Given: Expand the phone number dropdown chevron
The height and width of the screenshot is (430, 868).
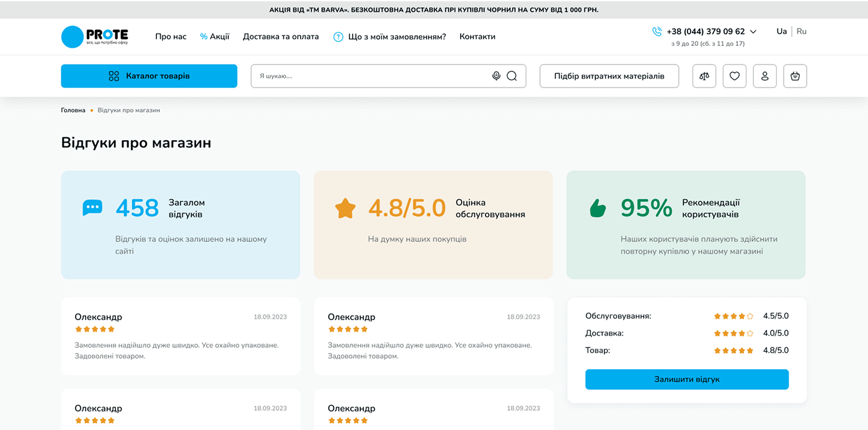Looking at the screenshot, I should click(x=753, y=32).
